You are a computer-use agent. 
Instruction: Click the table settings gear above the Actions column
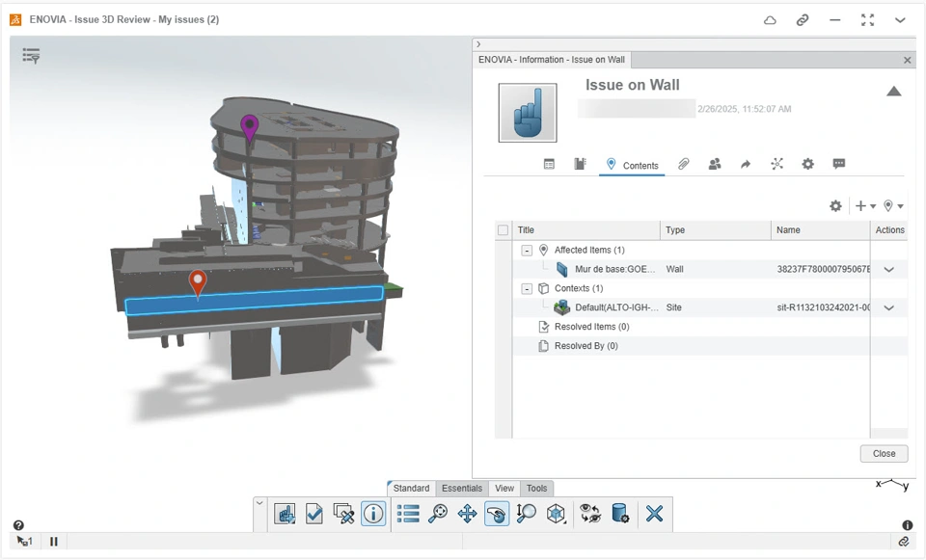point(835,206)
